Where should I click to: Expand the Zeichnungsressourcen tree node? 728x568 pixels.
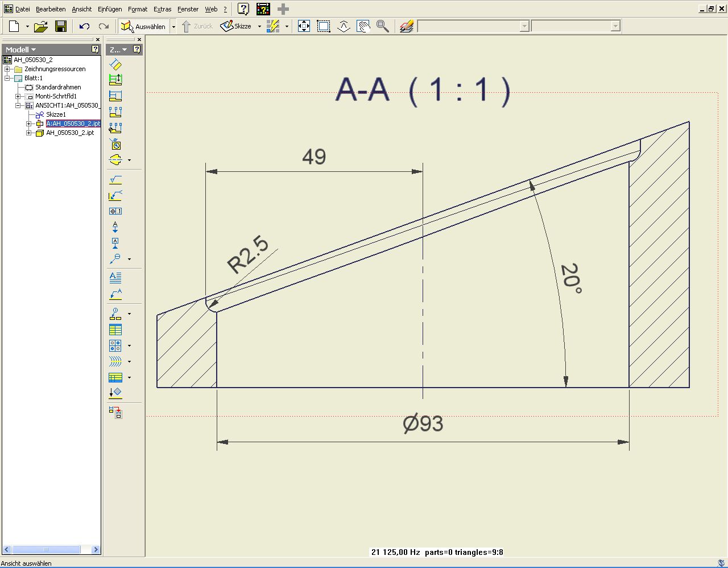(x=7, y=69)
